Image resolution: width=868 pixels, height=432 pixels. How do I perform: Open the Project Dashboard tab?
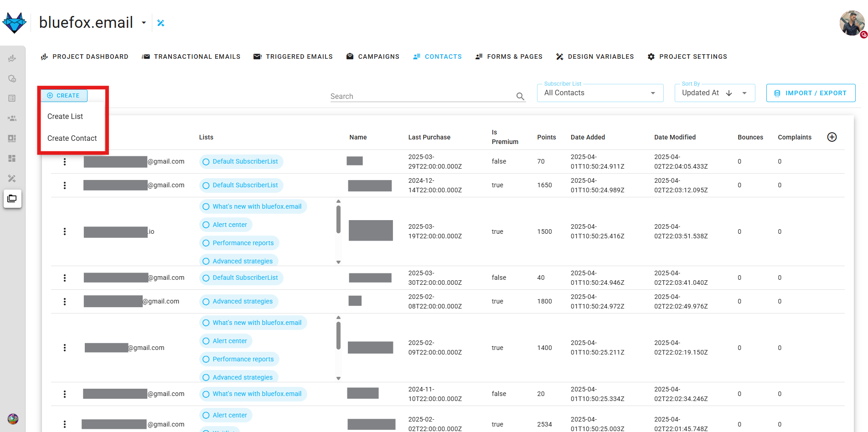click(x=84, y=57)
